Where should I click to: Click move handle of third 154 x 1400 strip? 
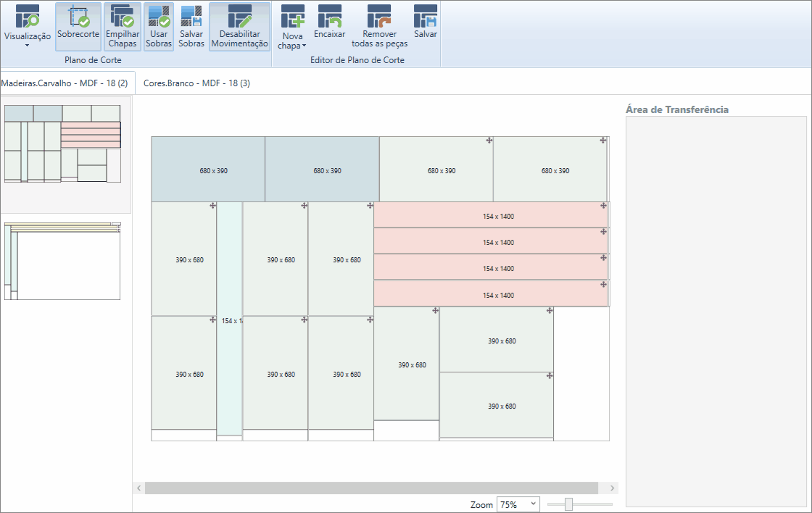(603, 257)
